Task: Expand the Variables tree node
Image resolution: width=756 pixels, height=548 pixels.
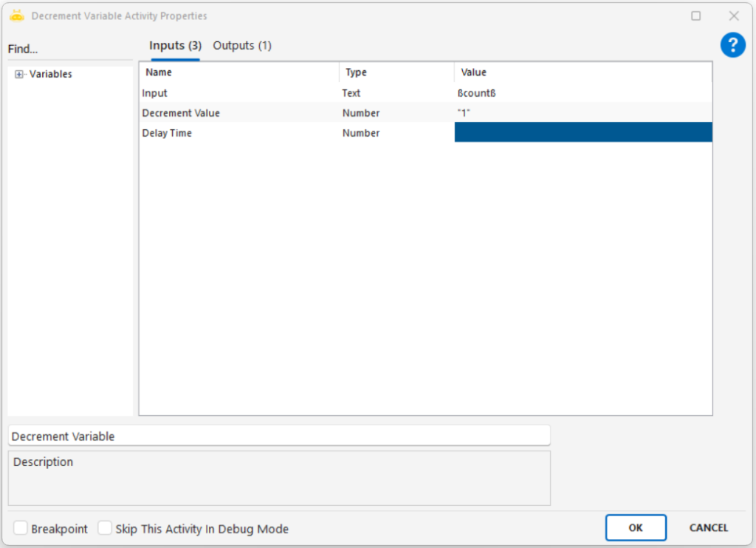Action: click(x=19, y=74)
